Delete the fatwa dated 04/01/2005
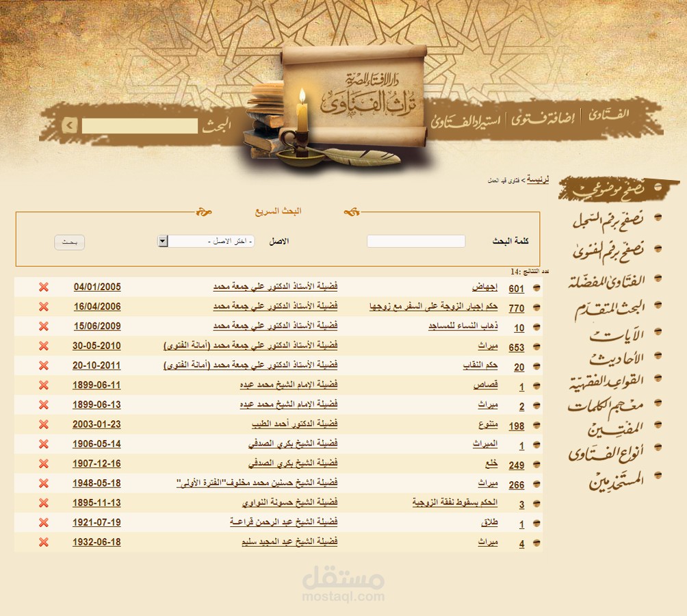Image resolution: width=687 pixels, height=616 pixels. (x=43, y=287)
